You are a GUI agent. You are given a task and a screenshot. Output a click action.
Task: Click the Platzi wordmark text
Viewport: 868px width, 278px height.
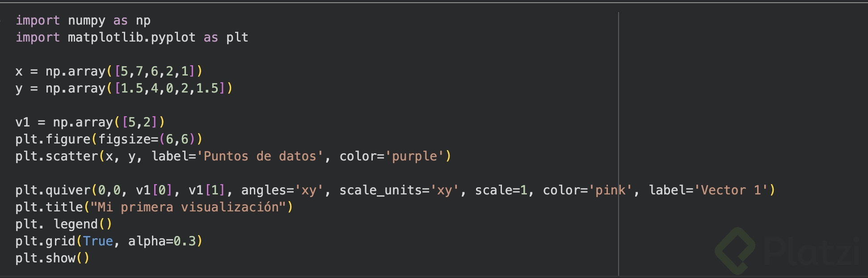coord(811,253)
